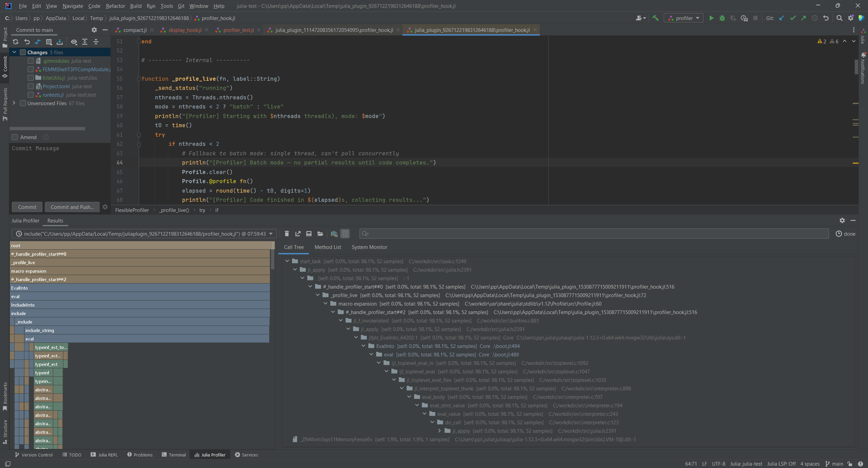Toggle the highlighted page icon in profiler toolbar
The width and height of the screenshot is (868, 468).
(345, 234)
